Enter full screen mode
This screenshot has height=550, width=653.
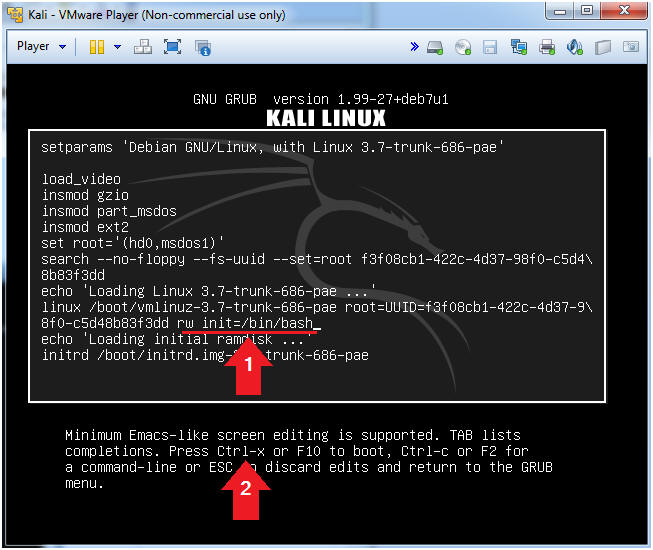[x=172, y=47]
